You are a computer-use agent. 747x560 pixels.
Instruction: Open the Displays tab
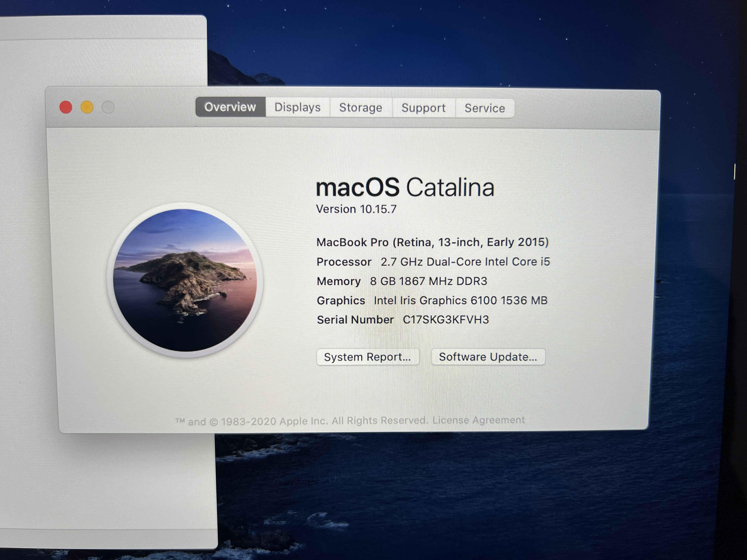298,107
